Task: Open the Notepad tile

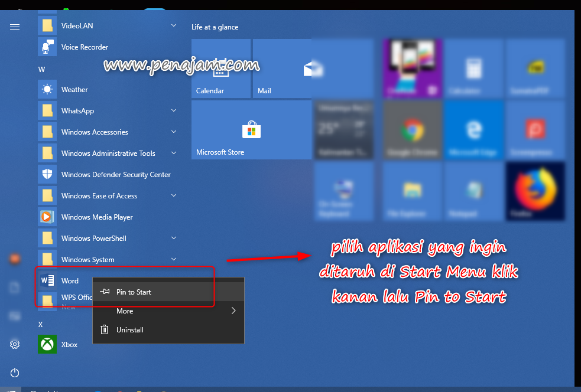Action: (473, 191)
